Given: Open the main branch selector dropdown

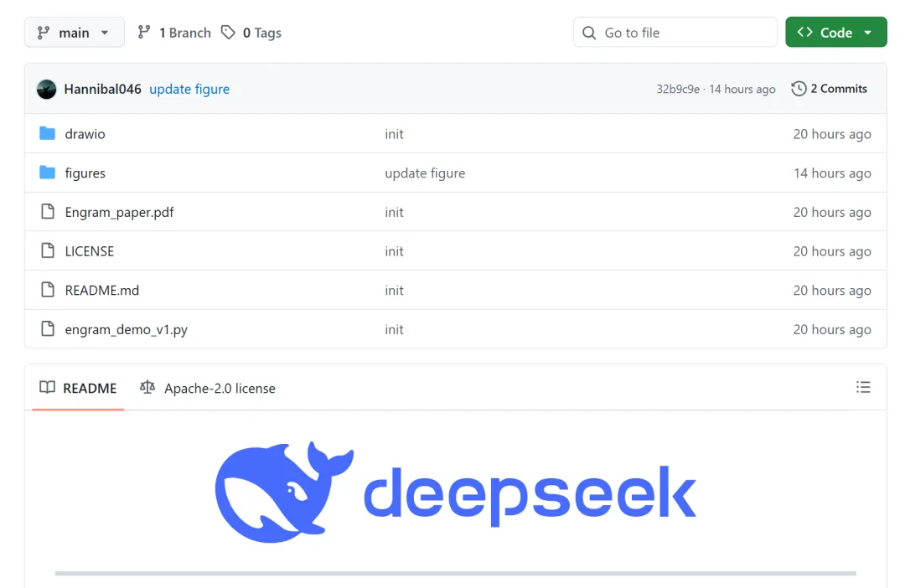Looking at the screenshot, I should point(74,33).
